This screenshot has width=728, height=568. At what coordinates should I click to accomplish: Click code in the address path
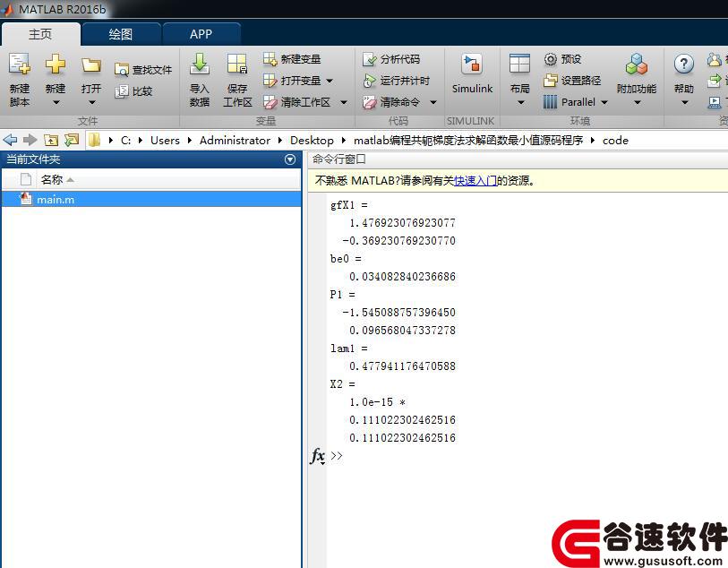pyautogui.click(x=615, y=141)
